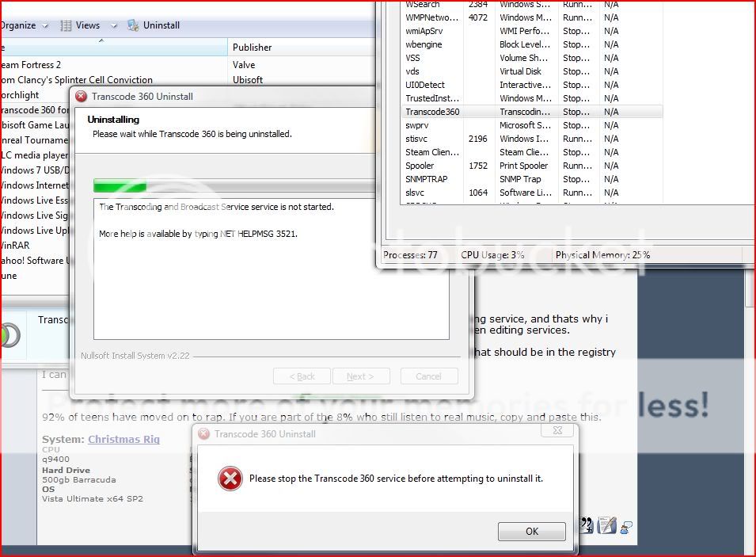Select the wbengine service row
756x557 pixels.
532,44
